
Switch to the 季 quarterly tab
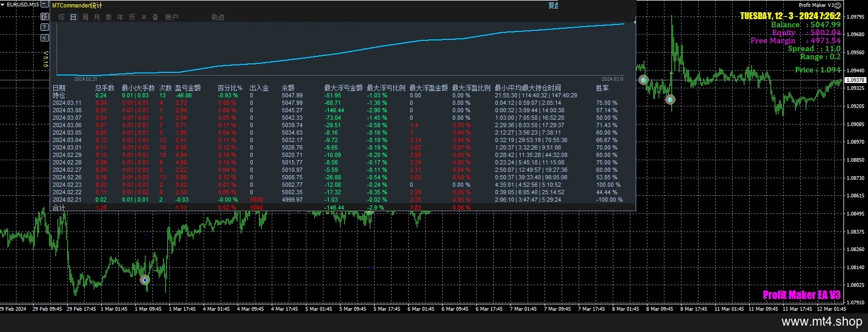pos(109,17)
